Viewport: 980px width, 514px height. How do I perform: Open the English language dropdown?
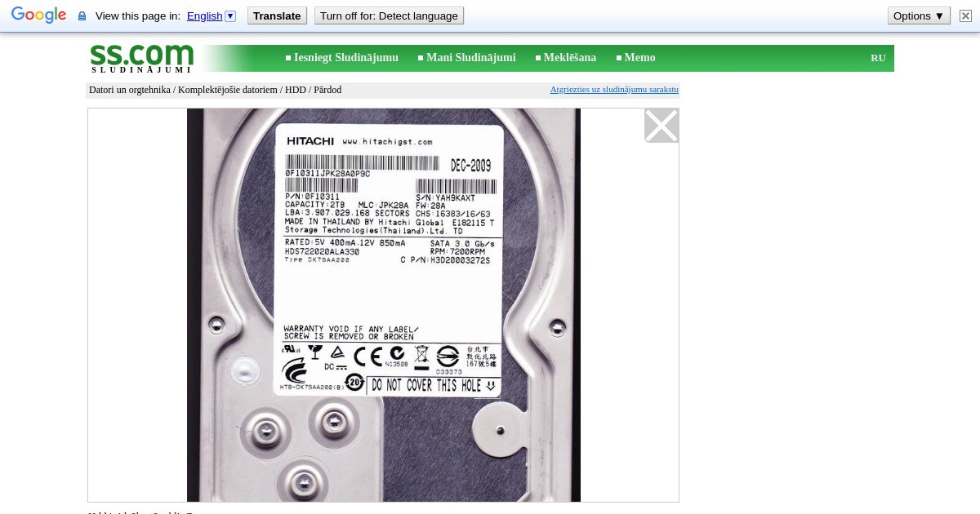(x=211, y=16)
